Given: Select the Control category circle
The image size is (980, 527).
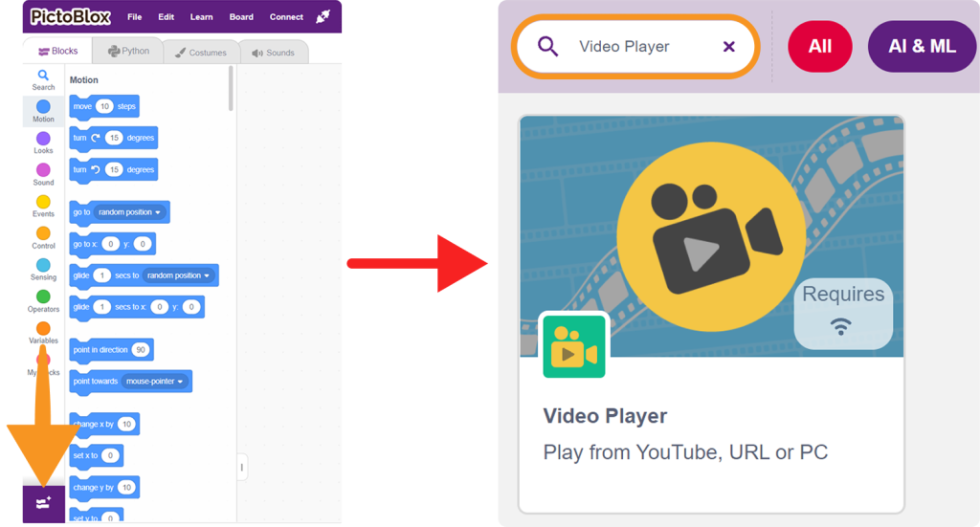Looking at the screenshot, I should pos(43,233).
